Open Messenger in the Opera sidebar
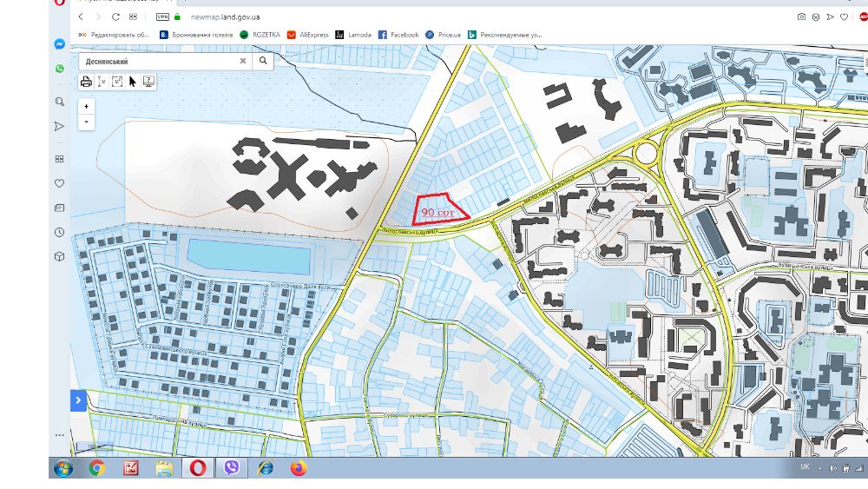The width and height of the screenshot is (868, 489). (60, 44)
